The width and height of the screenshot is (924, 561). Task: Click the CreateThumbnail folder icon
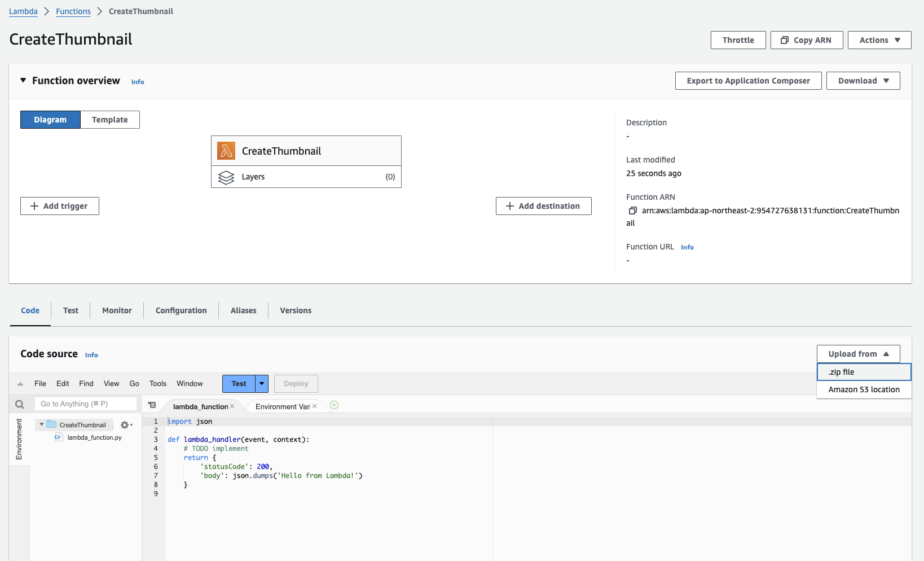point(51,424)
